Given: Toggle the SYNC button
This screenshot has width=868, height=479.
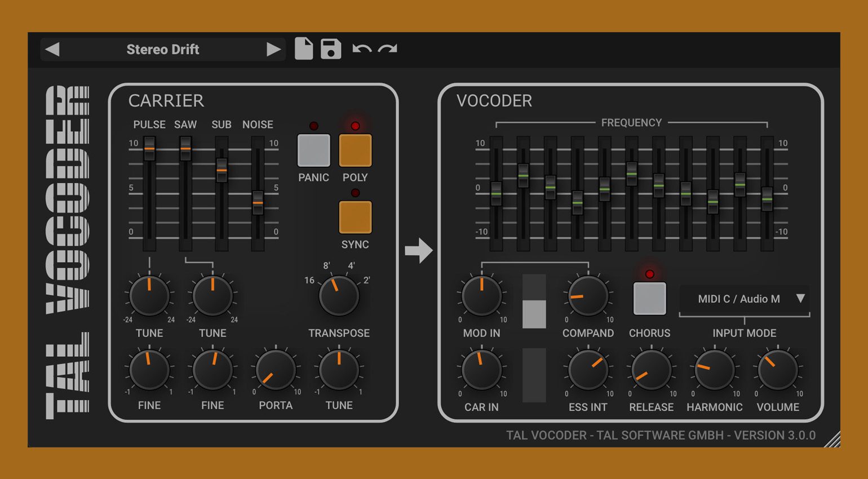Looking at the screenshot, I should tap(355, 218).
